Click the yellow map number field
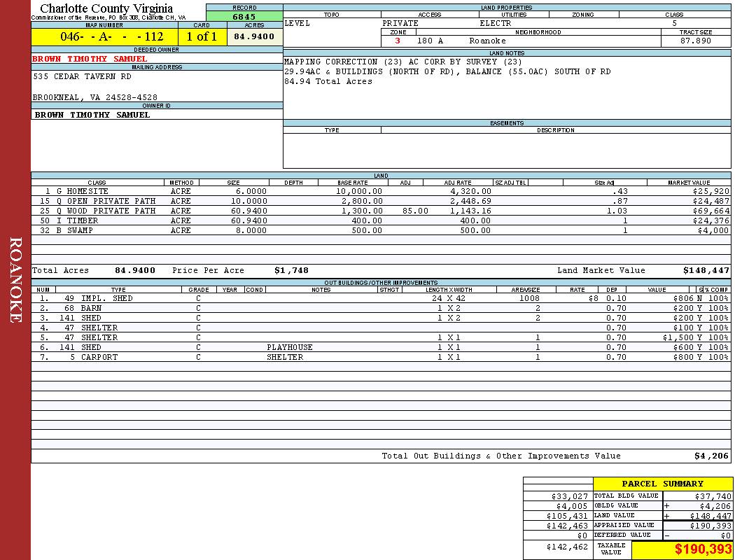This screenshot has height=560, width=735. [104, 37]
